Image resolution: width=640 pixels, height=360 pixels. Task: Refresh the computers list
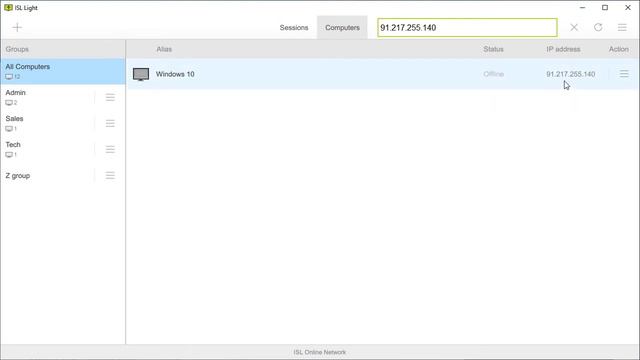pyautogui.click(x=598, y=27)
